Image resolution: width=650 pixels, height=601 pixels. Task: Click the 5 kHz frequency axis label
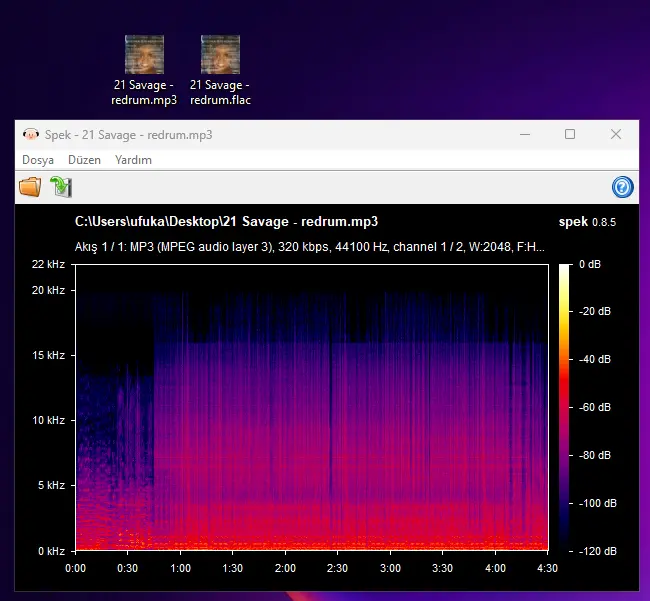click(x=51, y=485)
